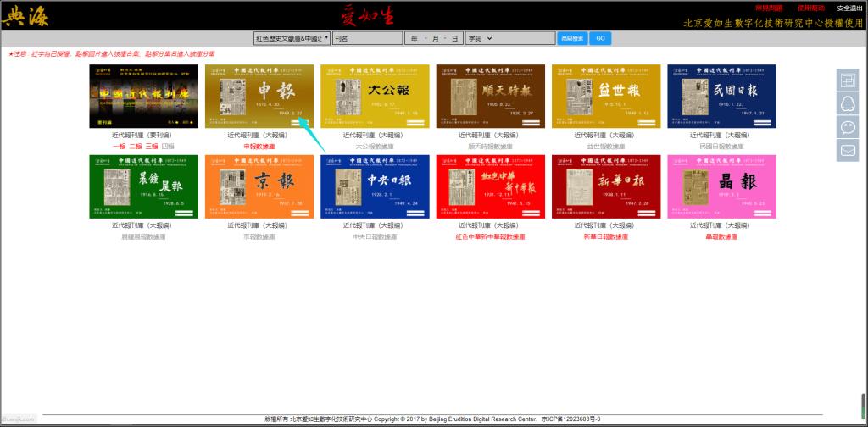Click the blue advanced search button
The height and width of the screenshot is (427, 868).
pyautogui.click(x=572, y=38)
